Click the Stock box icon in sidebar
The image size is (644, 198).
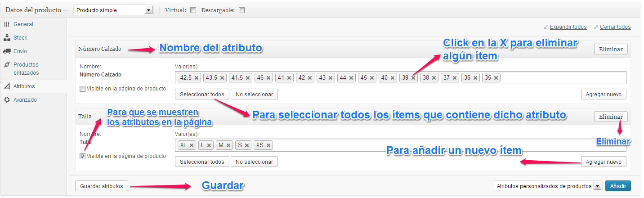[x=7, y=38]
